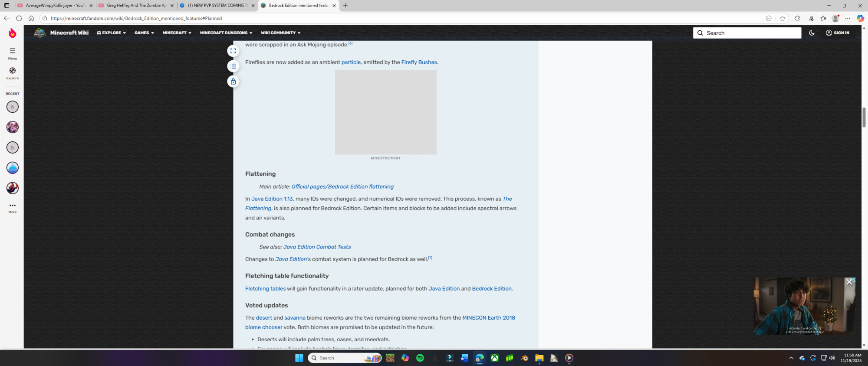The width and height of the screenshot is (868, 366).
Task: Go back with browser back arrow
Action: (7, 18)
